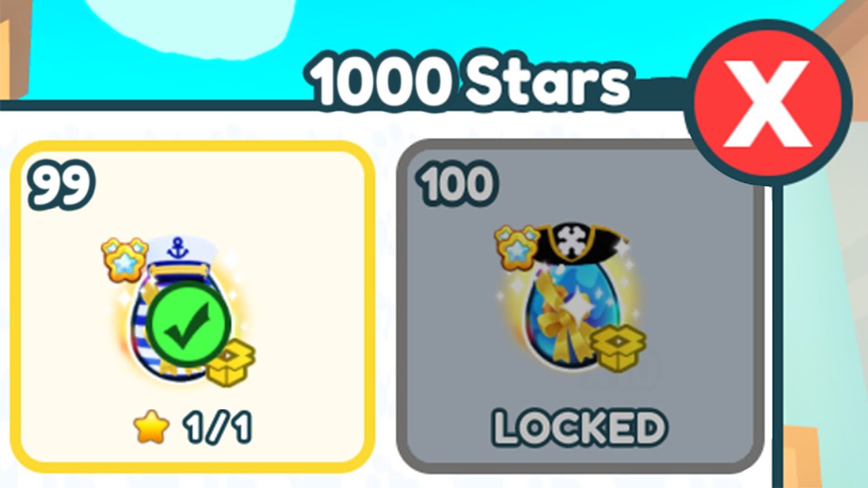Click the star badge on tier 100 egg
This screenshot has height=488, width=868.
(x=518, y=247)
